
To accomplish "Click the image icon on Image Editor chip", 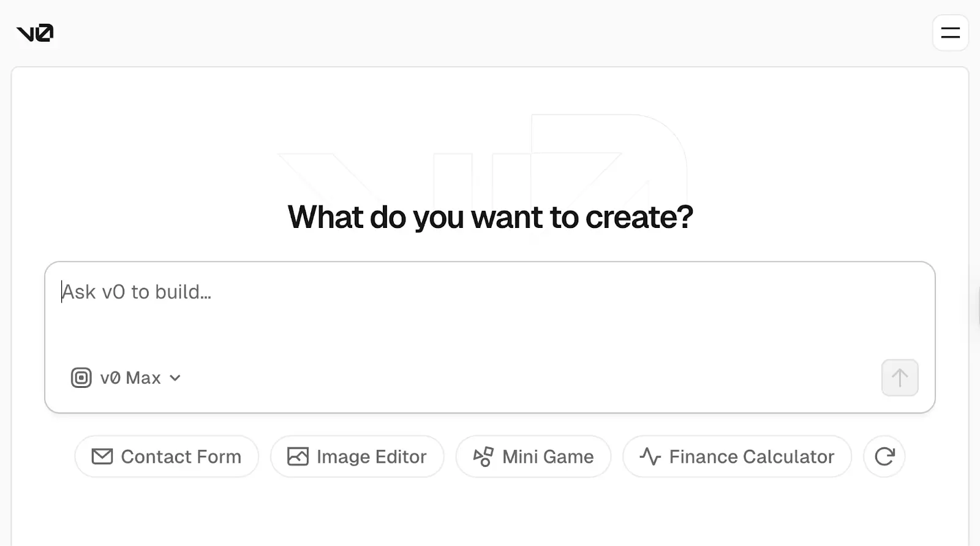I will (x=298, y=457).
